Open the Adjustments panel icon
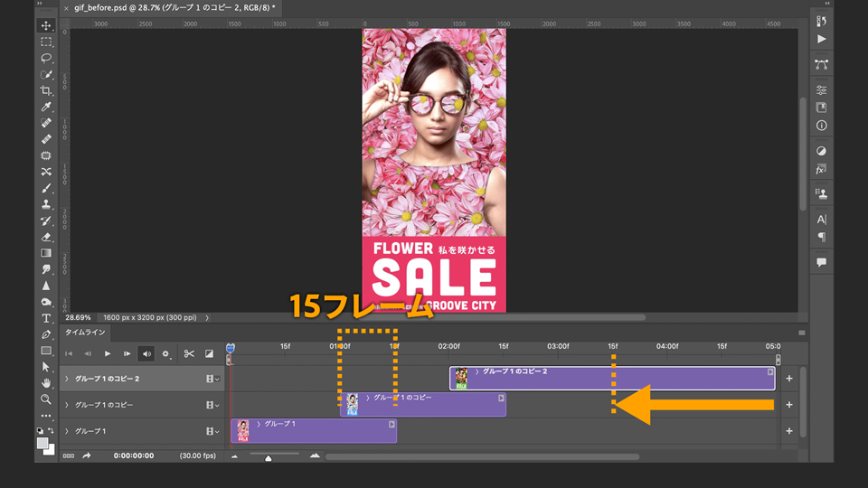The height and width of the screenshot is (488, 868). pos(822,151)
